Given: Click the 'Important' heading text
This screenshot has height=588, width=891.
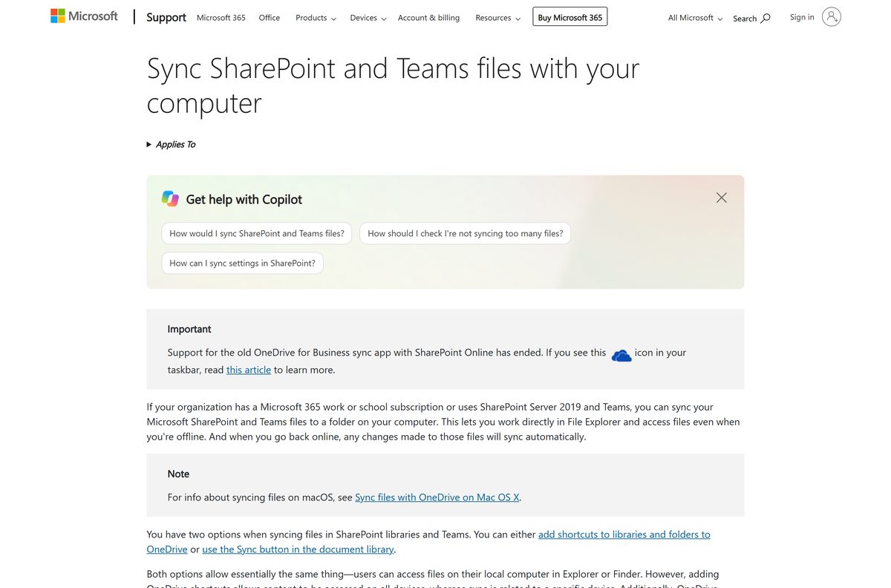Looking at the screenshot, I should pos(189,329).
